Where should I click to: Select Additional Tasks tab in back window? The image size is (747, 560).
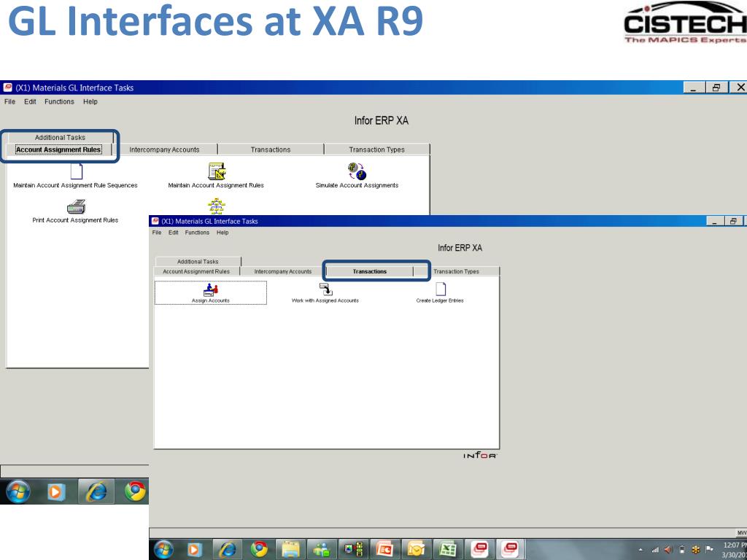(60, 137)
